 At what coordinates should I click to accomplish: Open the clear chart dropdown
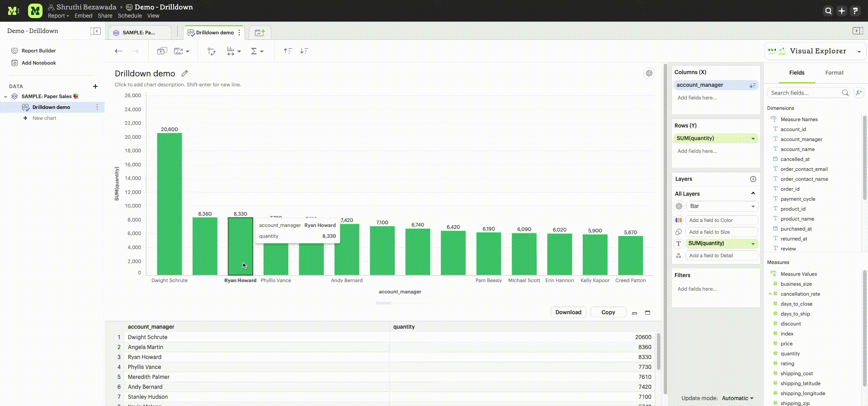coord(182,51)
